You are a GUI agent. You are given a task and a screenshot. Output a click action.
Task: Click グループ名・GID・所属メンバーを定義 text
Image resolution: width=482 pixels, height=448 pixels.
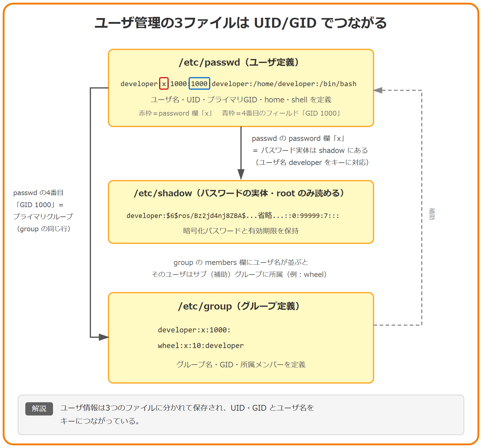click(241, 365)
